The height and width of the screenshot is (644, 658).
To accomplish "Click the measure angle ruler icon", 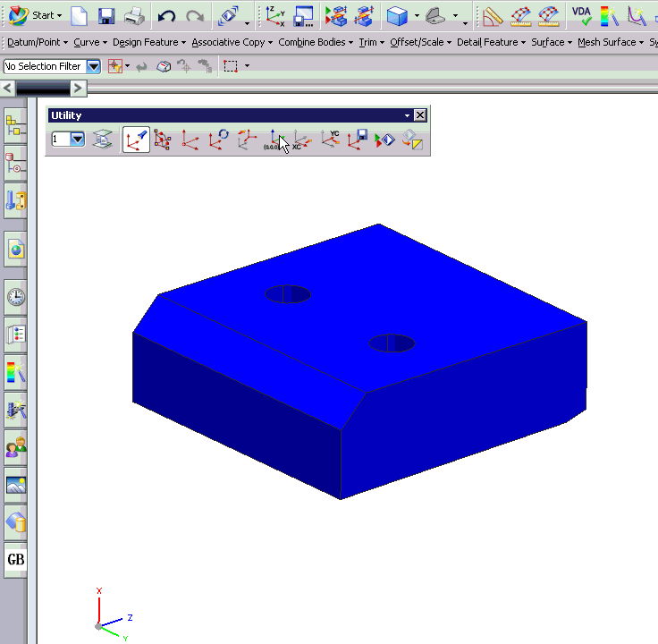I will coord(493,16).
